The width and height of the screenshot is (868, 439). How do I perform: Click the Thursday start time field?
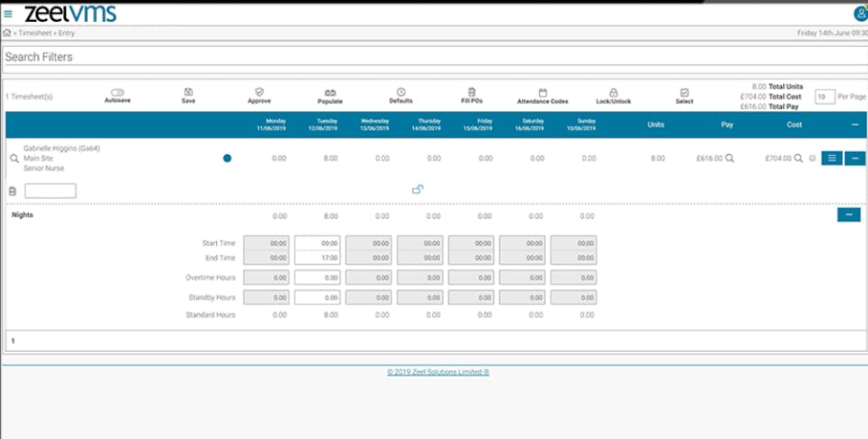pos(420,243)
